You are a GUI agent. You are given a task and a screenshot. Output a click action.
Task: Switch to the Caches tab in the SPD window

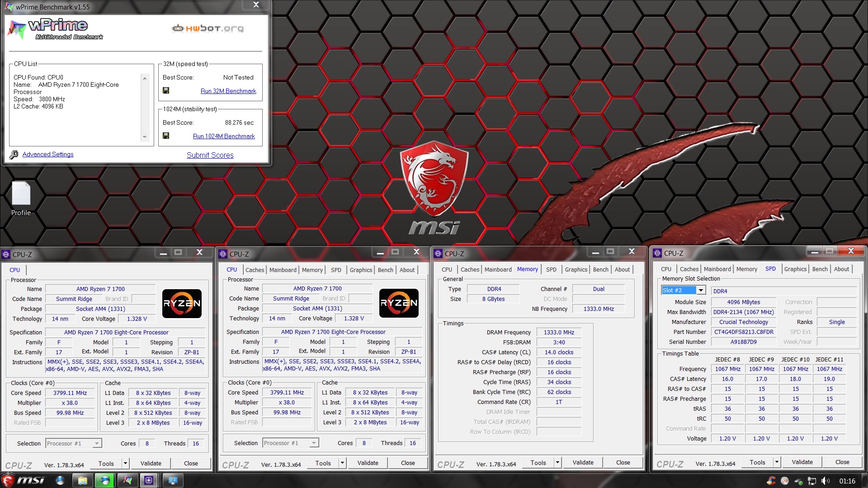pos(689,269)
